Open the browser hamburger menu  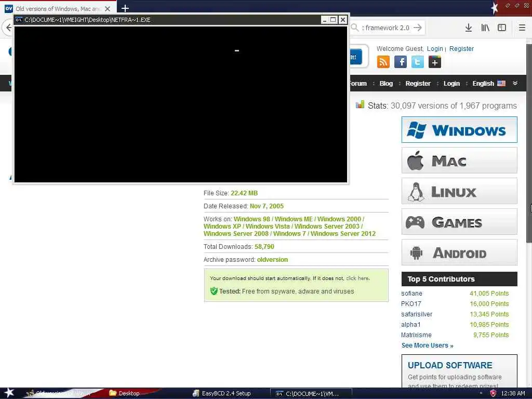(522, 28)
